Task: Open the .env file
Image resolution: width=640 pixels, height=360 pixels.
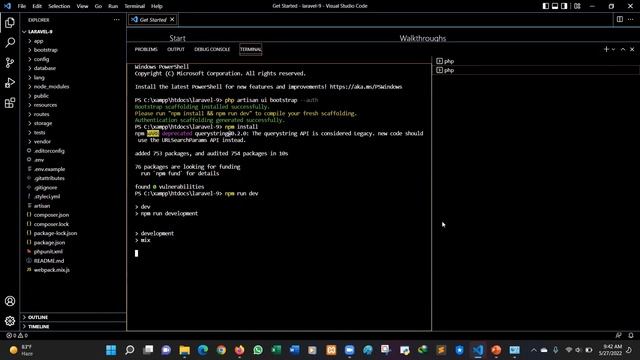Action: click(39, 160)
